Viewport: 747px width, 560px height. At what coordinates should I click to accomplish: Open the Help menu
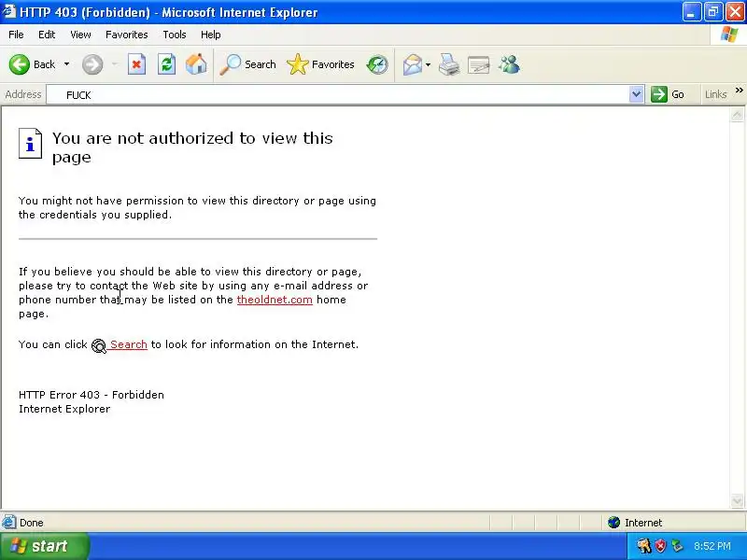pos(211,35)
